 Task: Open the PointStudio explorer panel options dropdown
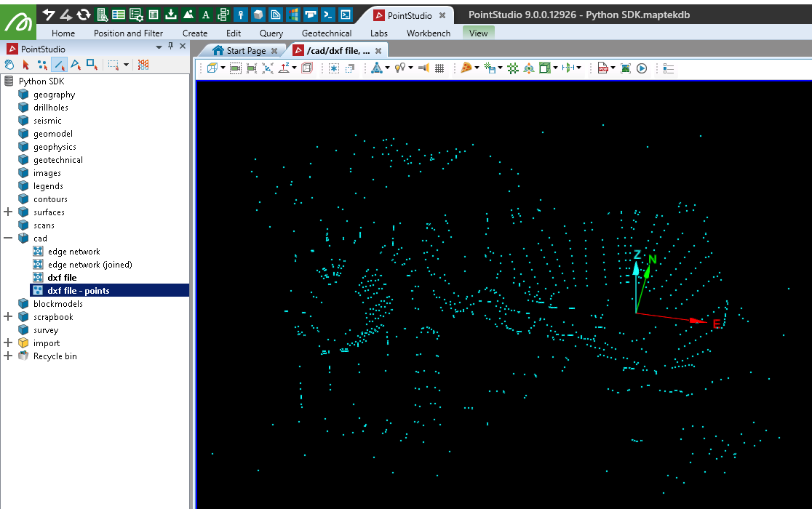point(159,47)
